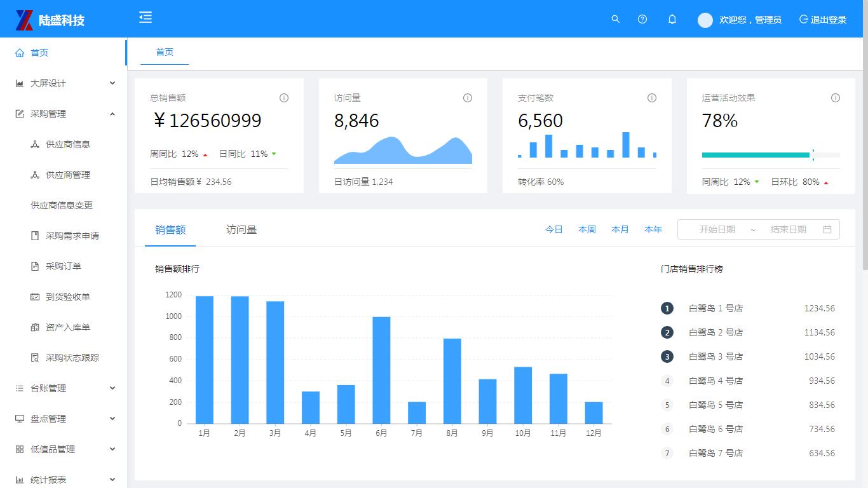This screenshot has height=488, width=868.
Task: Select the 首页 page tab
Action: coord(165,52)
